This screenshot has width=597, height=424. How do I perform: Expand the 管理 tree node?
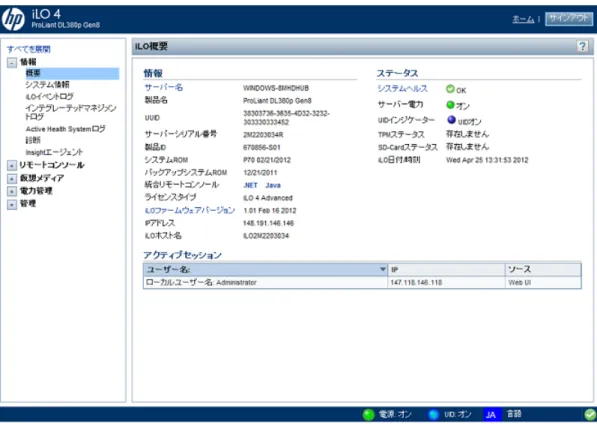tap(12, 204)
